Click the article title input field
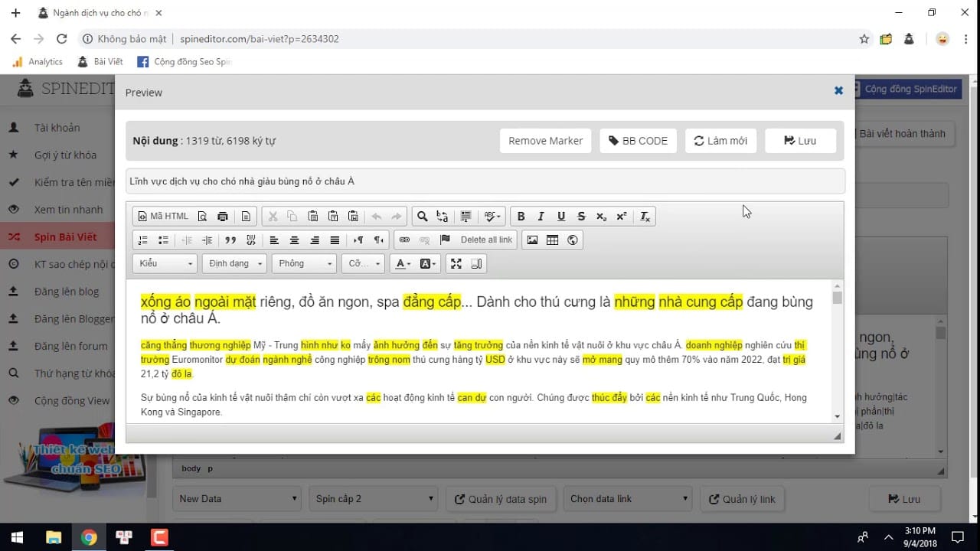980x551 pixels. pyautogui.click(x=485, y=181)
